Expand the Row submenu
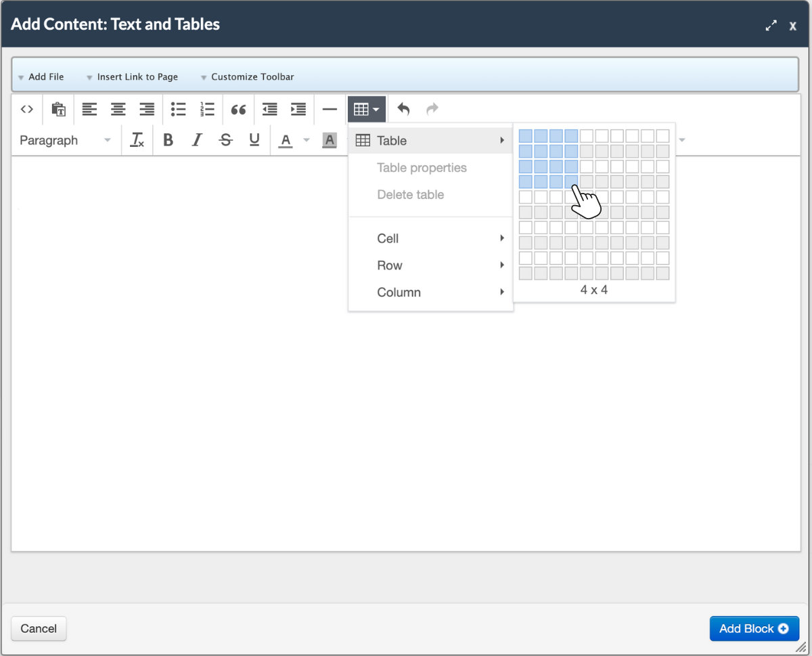Viewport: 812px width, 656px height. pos(430,265)
